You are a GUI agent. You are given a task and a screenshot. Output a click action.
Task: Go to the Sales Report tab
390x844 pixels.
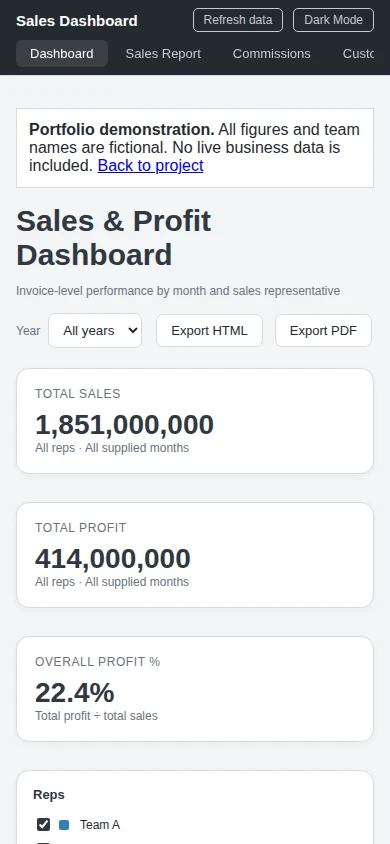pyautogui.click(x=163, y=54)
